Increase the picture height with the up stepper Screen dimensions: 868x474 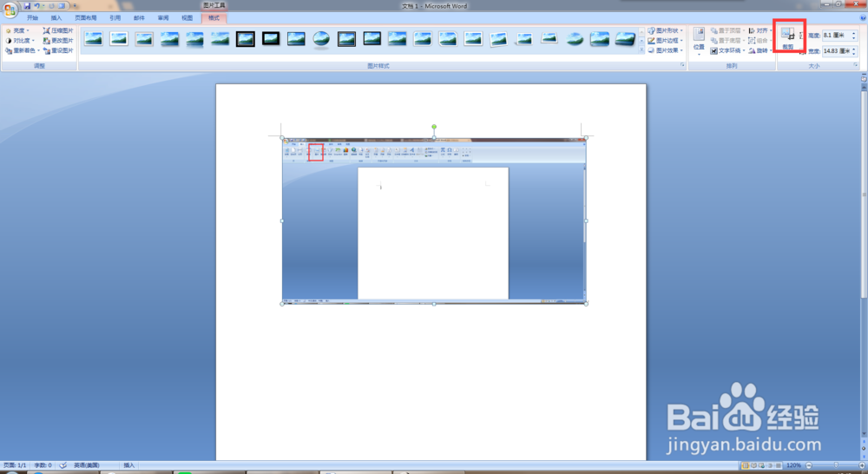(853, 33)
